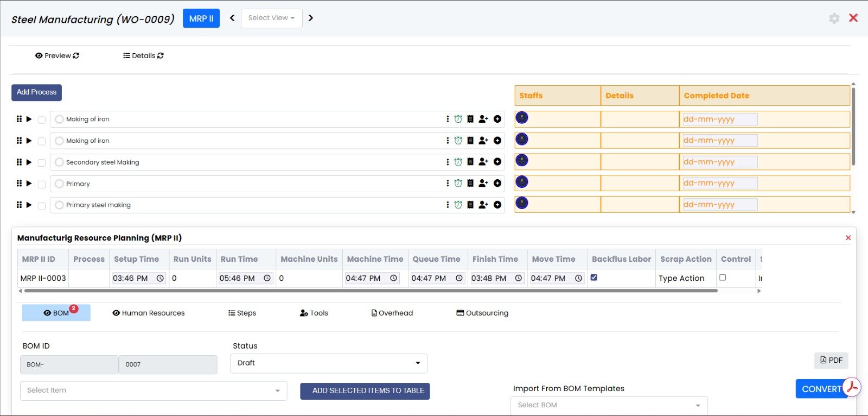Tick the Control column checkbox
Image resolution: width=868 pixels, height=416 pixels.
723,278
